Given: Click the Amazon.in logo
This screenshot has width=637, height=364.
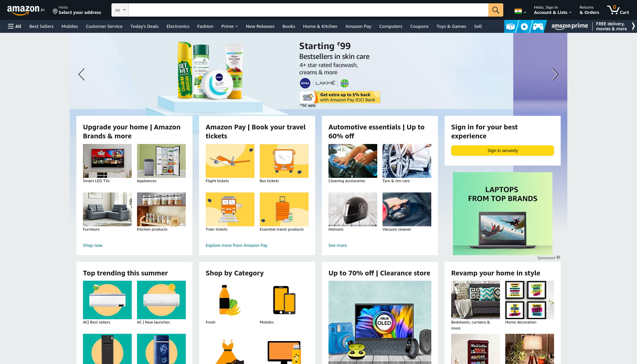Looking at the screenshot, I should click(x=26, y=10).
